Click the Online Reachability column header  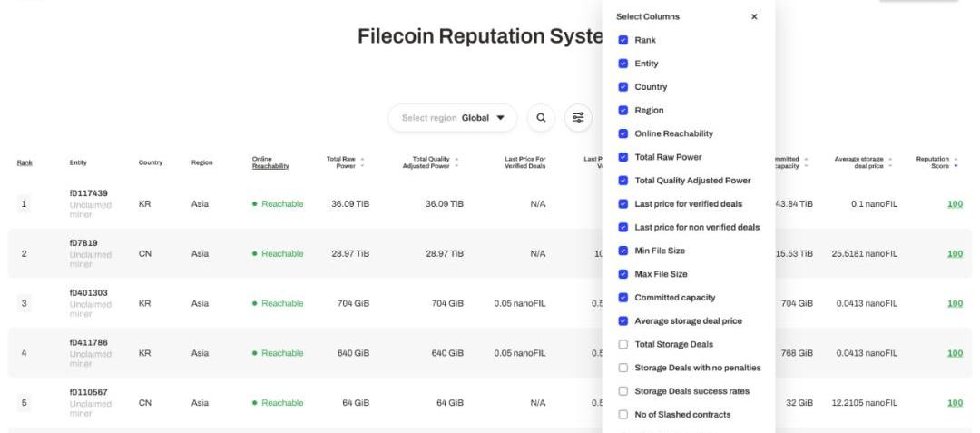(x=270, y=162)
